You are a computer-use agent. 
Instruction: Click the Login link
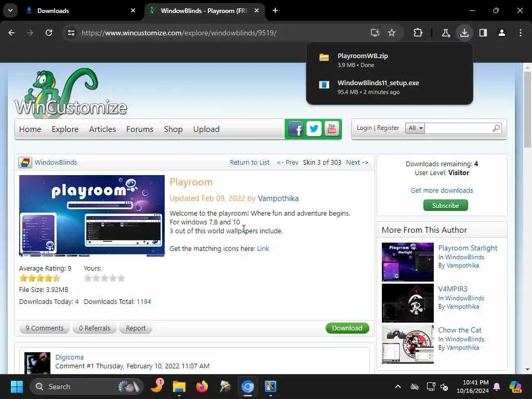click(364, 128)
